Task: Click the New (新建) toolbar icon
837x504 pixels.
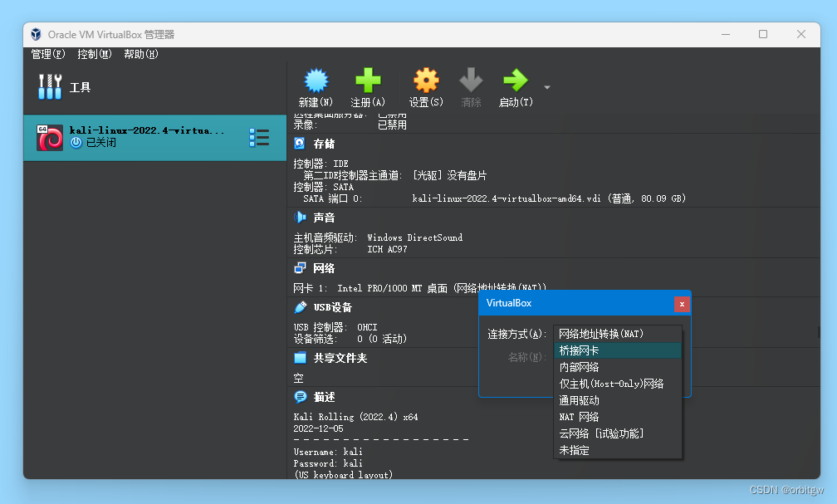Action: pyautogui.click(x=316, y=81)
